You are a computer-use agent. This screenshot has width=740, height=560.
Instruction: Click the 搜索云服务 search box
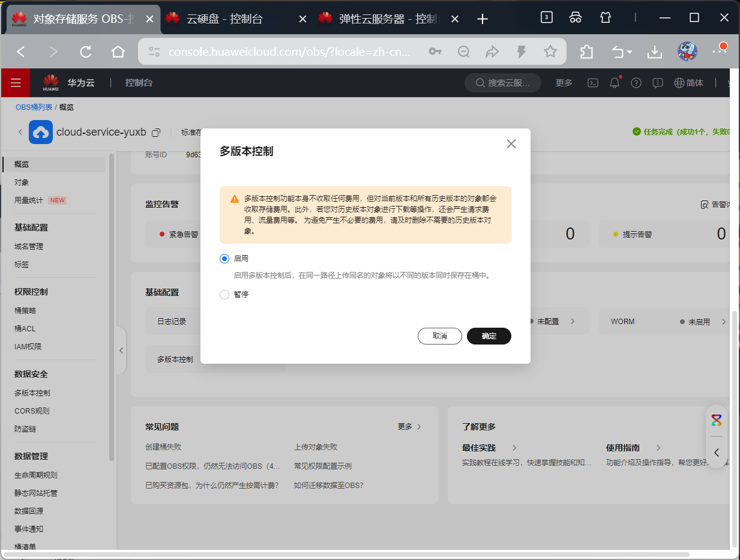[503, 83]
